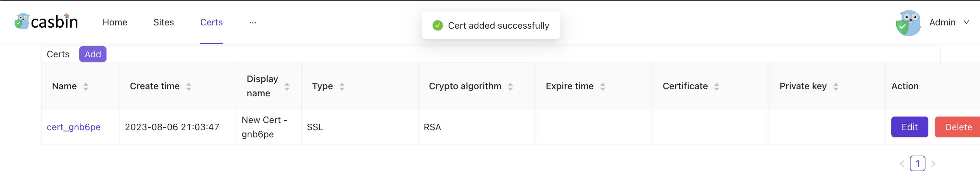Switch to the Sites tab
Viewport: 980px width, 194px height.
163,22
